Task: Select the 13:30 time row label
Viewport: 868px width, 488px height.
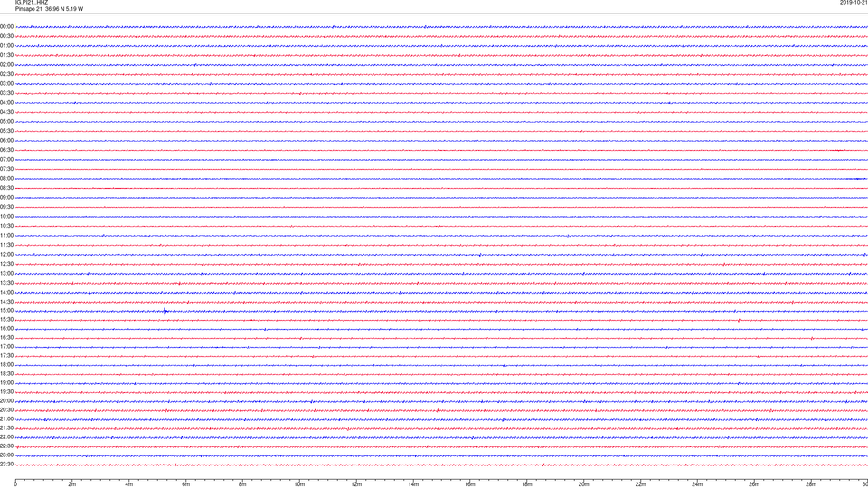Action: (x=6, y=283)
